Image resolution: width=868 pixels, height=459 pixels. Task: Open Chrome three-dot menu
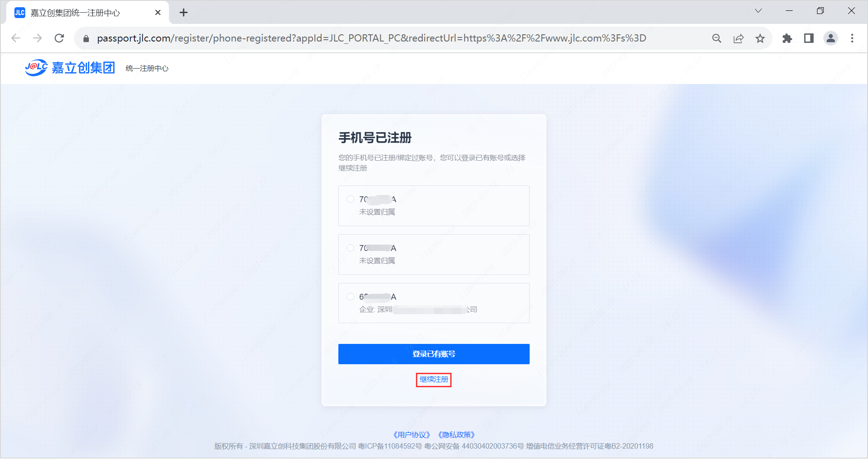(x=852, y=38)
